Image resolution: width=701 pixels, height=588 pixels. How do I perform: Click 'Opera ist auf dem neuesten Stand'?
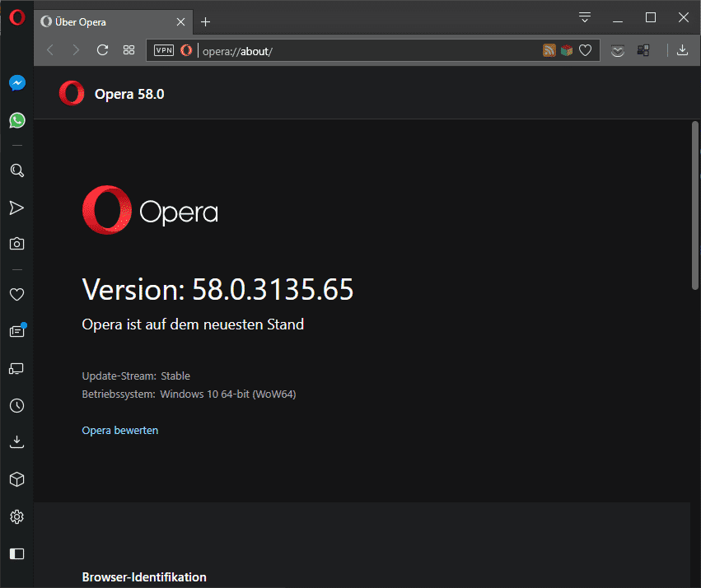pyautogui.click(x=193, y=324)
